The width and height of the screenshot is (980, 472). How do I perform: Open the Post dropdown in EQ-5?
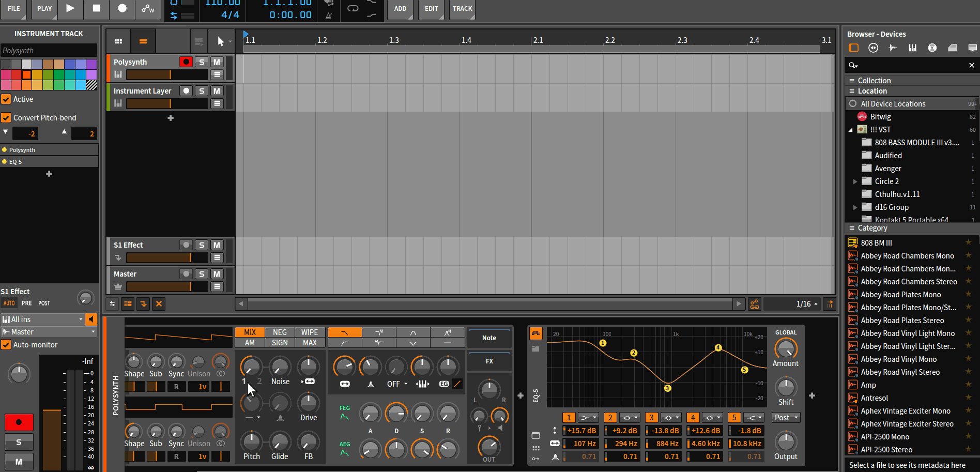(786, 418)
